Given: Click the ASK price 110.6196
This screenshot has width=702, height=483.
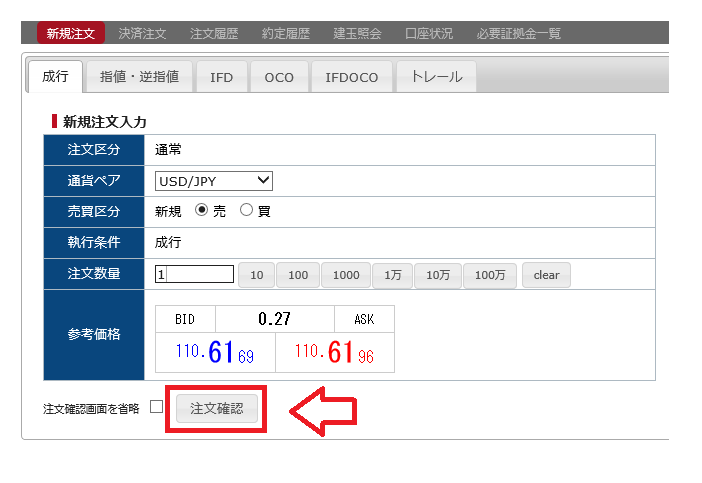Looking at the screenshot, I should click(x=335, y=352).
